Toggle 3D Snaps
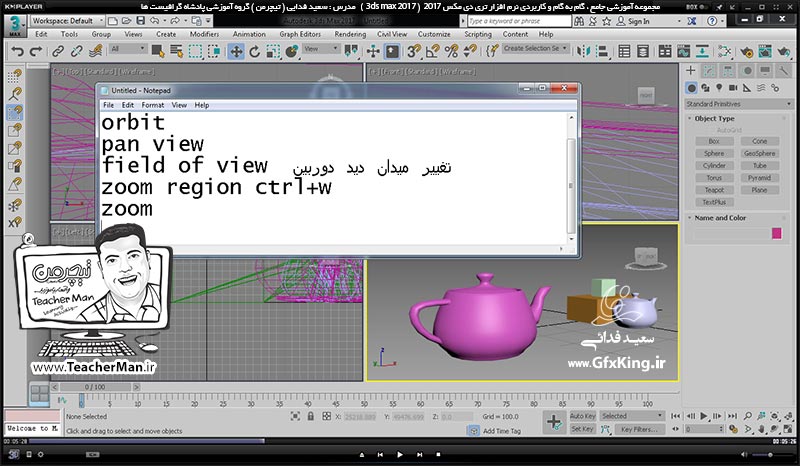Image resolution: width=800 pixels, height=466 pixels. pyautogui.click(x=414, y=52)
